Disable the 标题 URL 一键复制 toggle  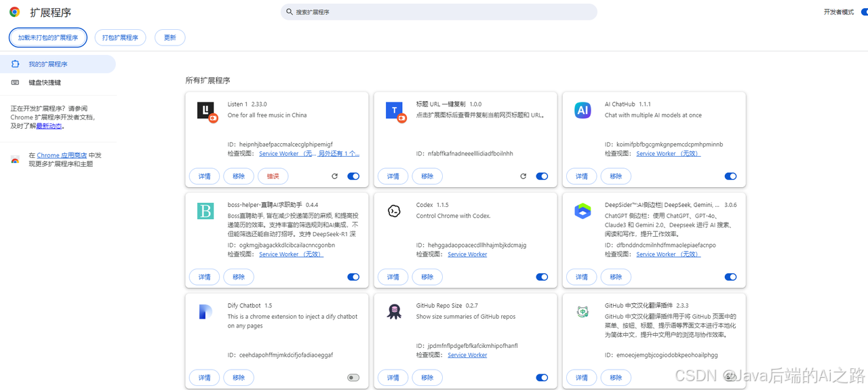coord(542,176)
